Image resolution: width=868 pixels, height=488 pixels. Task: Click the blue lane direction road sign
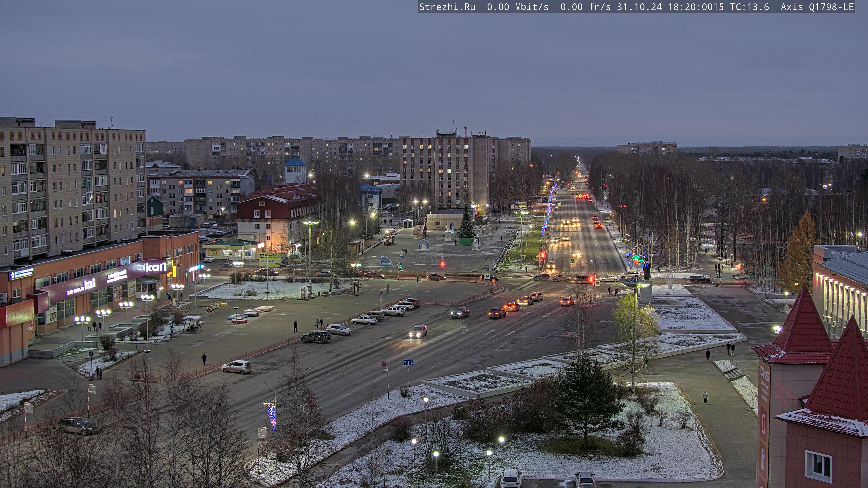coord(408,363)
